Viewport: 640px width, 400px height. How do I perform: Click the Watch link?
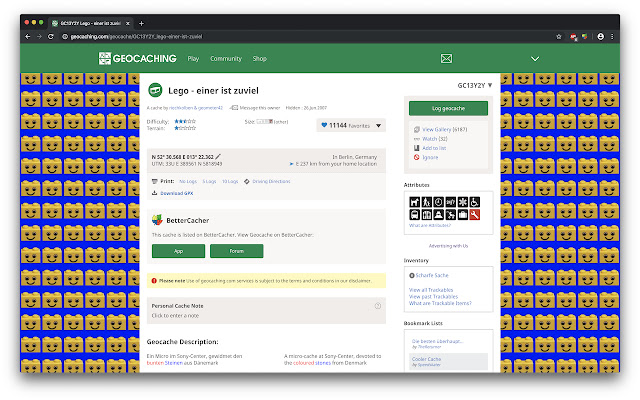click(x=429, y=139)
